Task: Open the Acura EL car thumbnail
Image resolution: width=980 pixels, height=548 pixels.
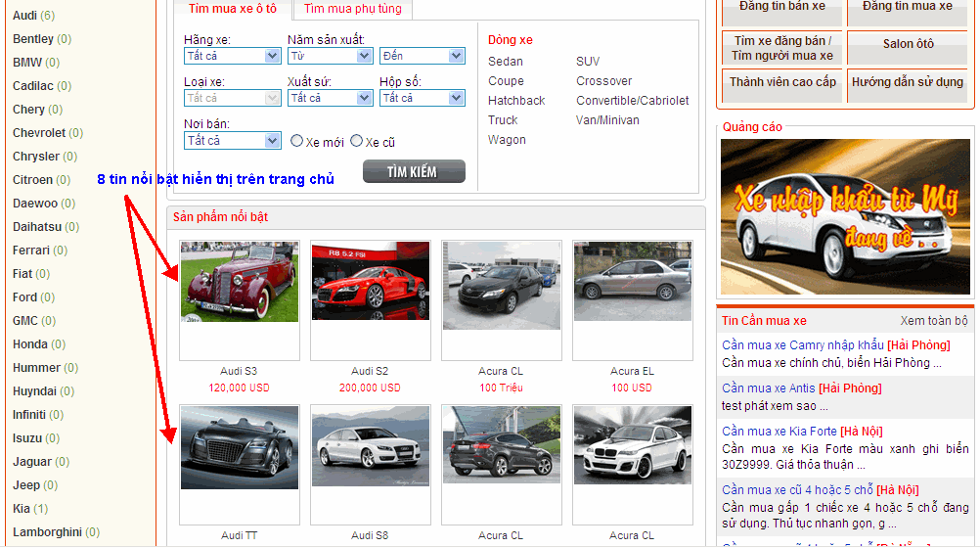Action: coord(633,282)
